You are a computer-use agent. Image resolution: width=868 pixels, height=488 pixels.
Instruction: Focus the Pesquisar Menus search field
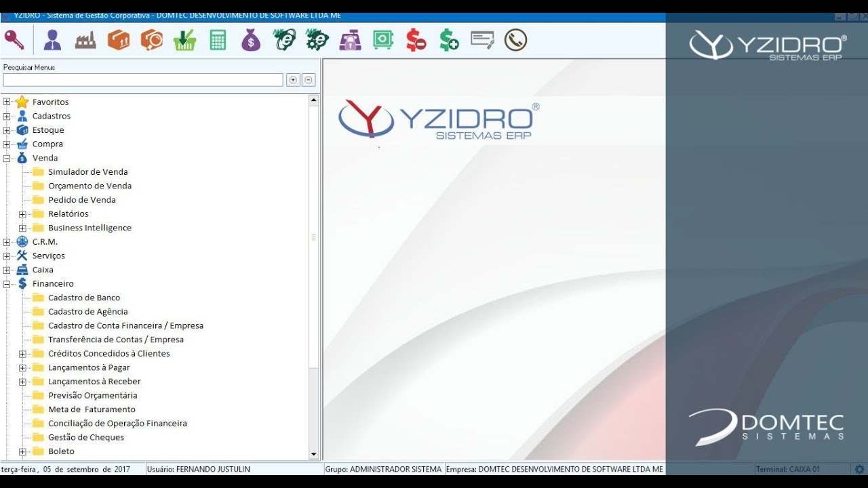[x=143, y=80]
